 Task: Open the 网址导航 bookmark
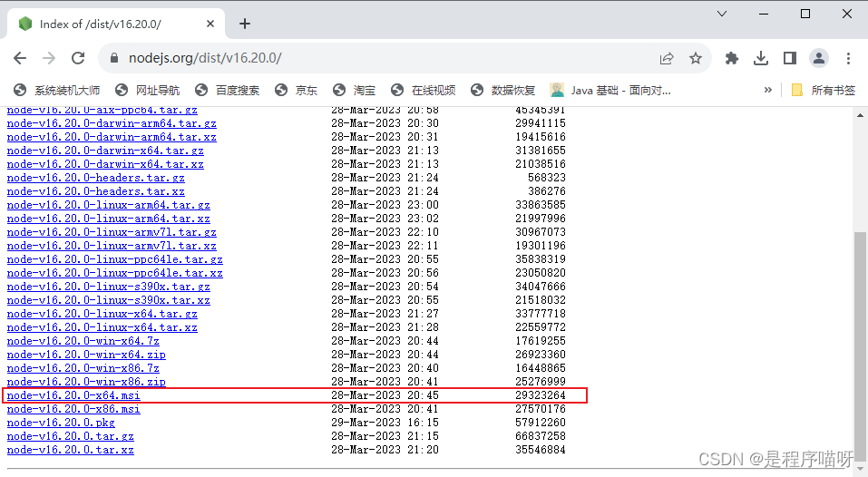[147, 90]
